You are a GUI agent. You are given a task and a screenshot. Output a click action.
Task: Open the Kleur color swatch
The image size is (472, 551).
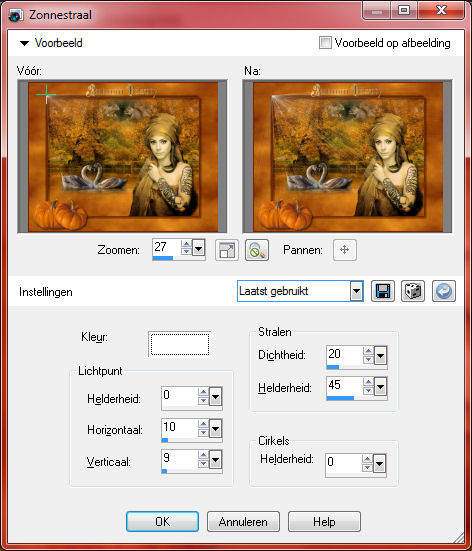coord(180,344)
